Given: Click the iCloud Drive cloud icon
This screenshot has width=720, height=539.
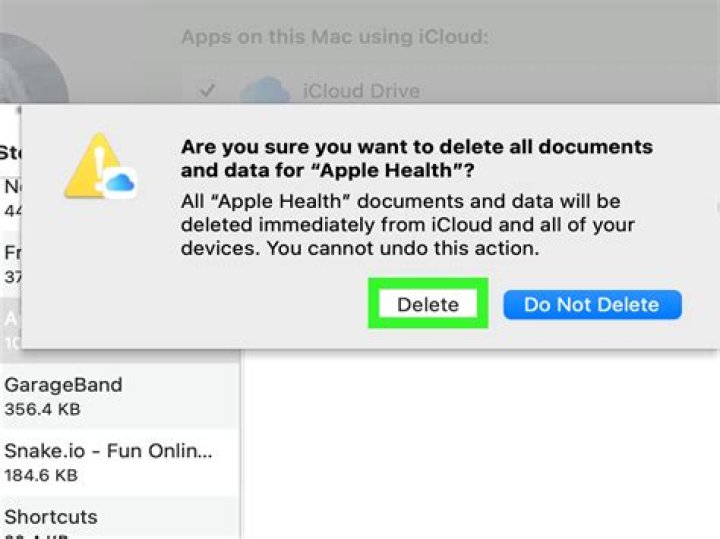Looking at the screenshot, I should pyautogui.click(x=265, y=91).
